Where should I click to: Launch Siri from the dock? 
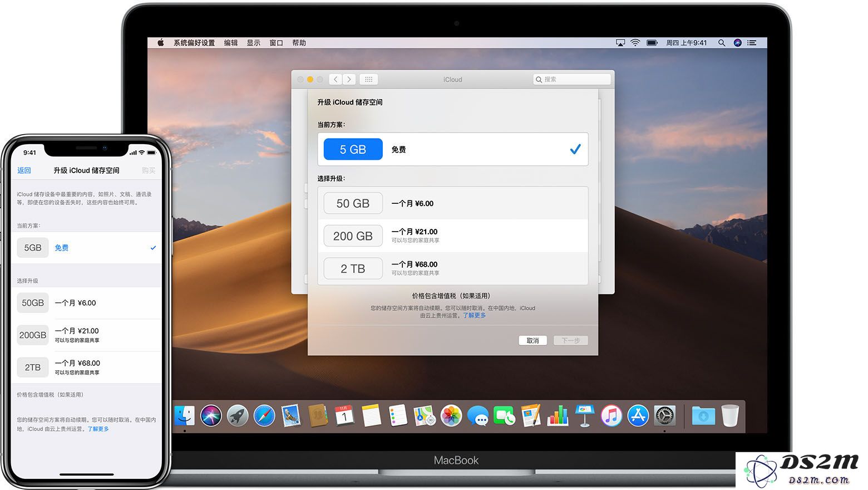[211, 416]
